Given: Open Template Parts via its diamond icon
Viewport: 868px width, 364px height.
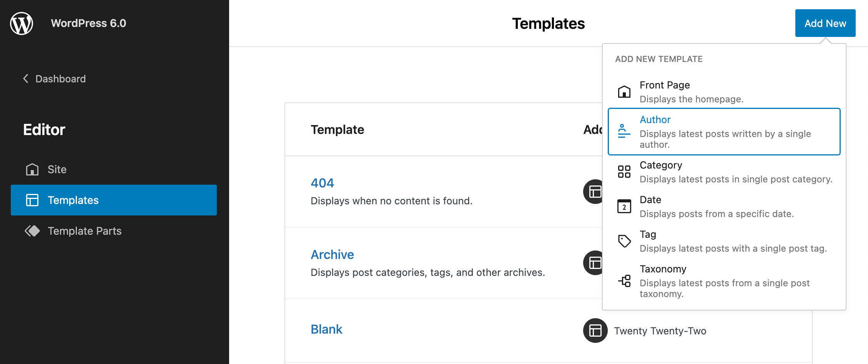Looking at the screenshot, I should click(x=32, y=231).
